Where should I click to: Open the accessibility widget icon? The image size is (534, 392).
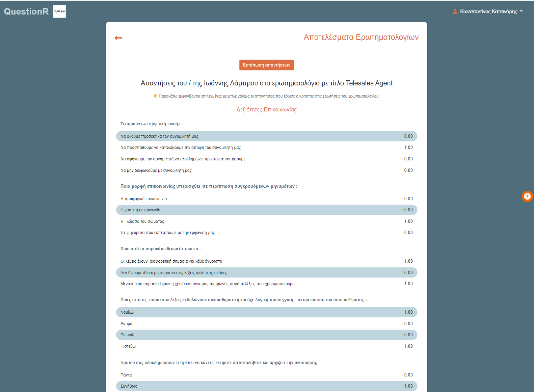(x=527, y=197)
